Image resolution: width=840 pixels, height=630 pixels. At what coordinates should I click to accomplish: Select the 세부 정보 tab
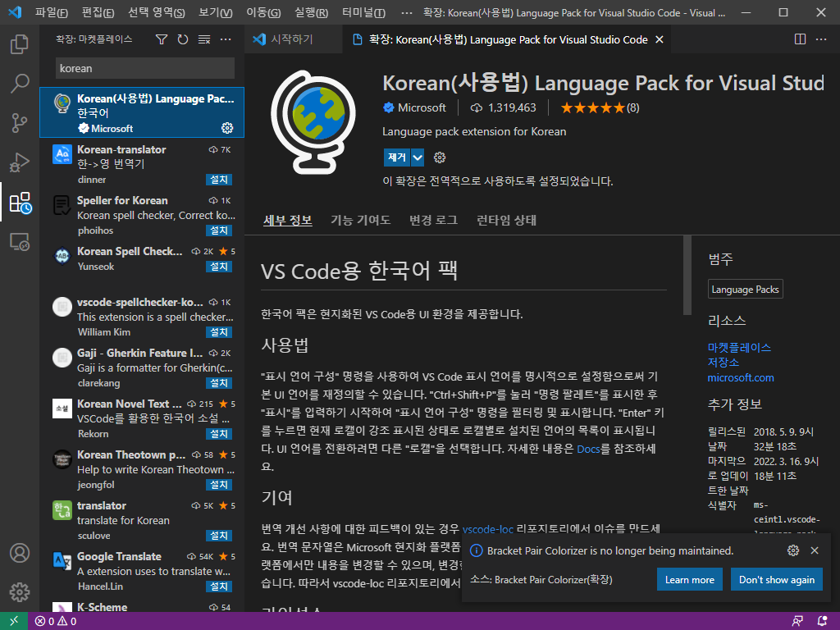288,220
